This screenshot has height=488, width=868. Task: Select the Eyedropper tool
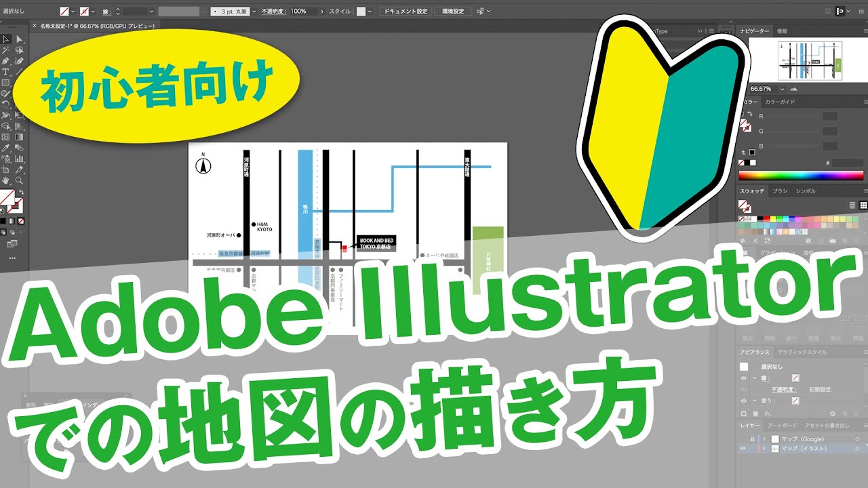6,148
